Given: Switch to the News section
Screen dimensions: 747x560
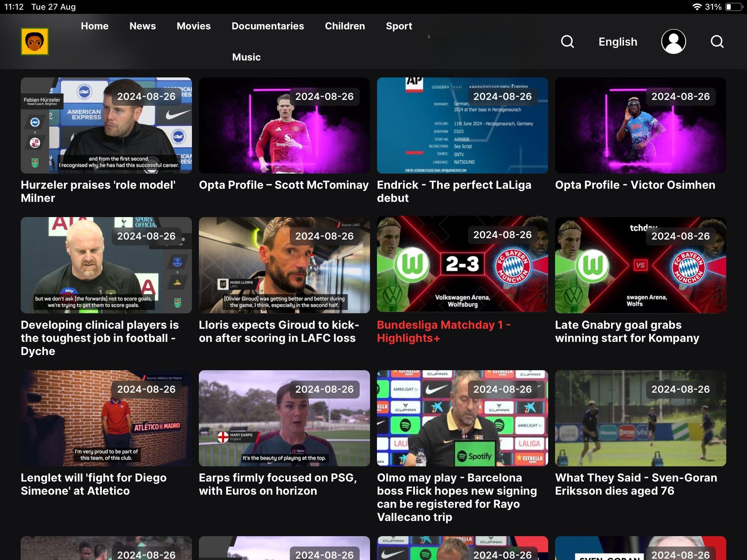Looking at the screenshot, I should pyautogui.click(x=142, y=26).
